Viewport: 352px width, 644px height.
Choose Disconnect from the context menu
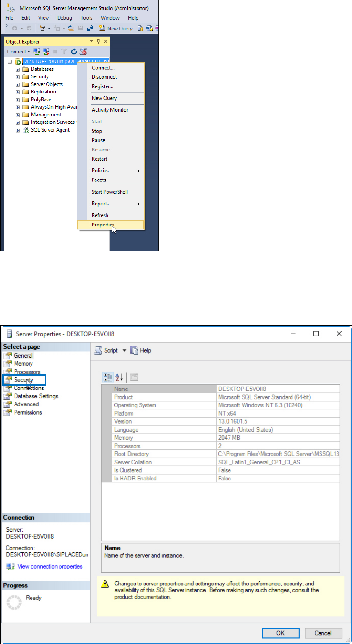(111, 77)
